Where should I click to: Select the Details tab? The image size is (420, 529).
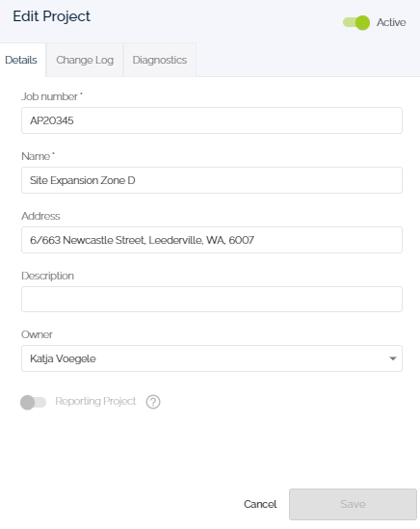pyautogui.click(x=21, y=60)
